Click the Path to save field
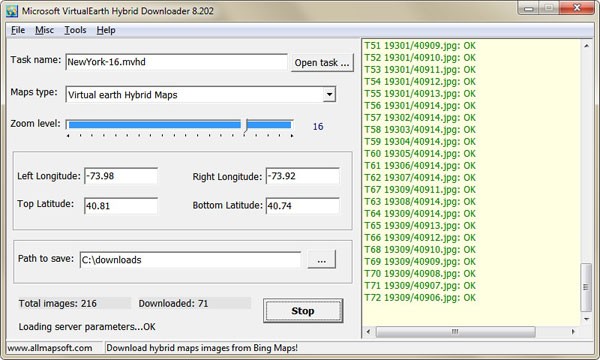This screenshot has width=600, height=360. tap(191, 260)
